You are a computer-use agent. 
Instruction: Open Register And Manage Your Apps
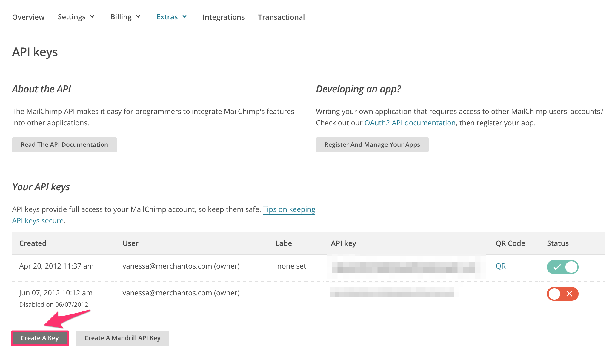372,145
